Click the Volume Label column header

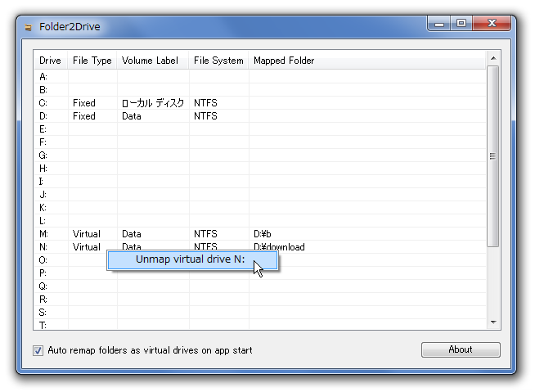tap(152, 61)
